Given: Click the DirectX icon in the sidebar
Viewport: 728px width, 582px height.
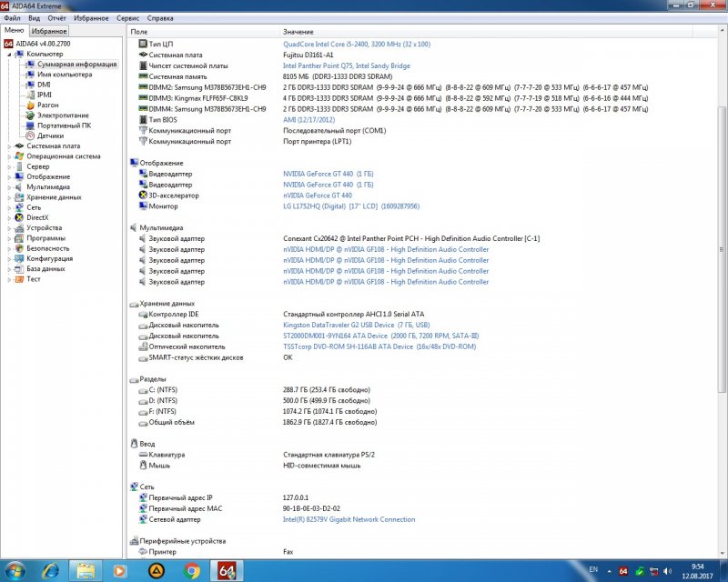Looking at the screenshot, I should point(20,217).
